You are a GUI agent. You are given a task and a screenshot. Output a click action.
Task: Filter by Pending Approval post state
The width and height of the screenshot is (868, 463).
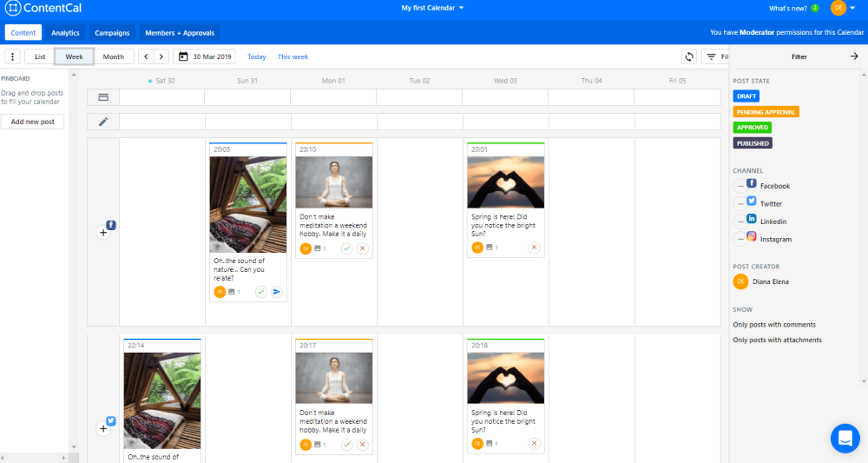[x=766, y=112]
